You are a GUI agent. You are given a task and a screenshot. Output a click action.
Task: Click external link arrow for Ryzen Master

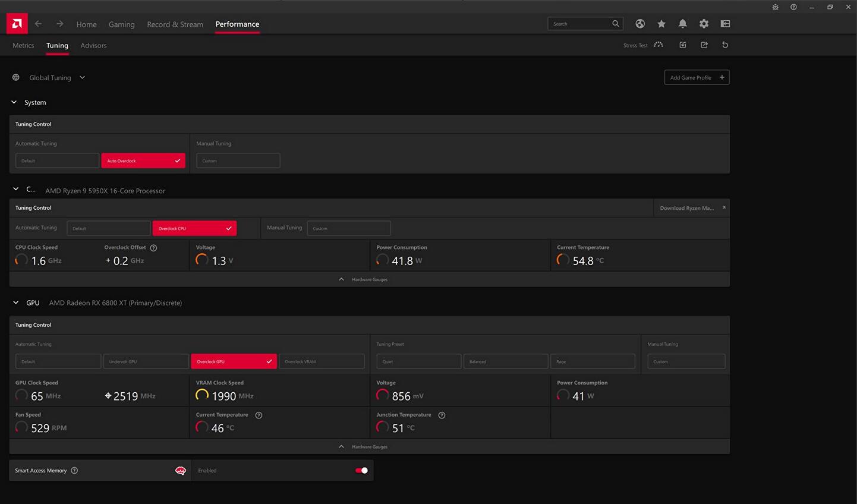[723, 208]
